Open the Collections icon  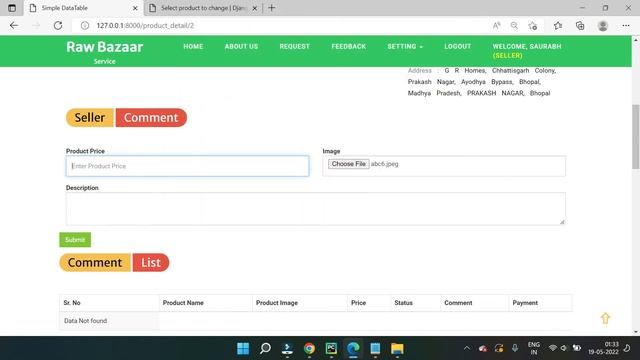[x=580, y=25]
